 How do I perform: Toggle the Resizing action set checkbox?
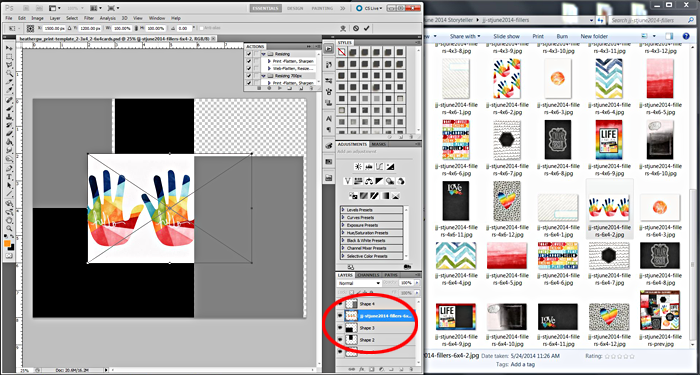(249, 54)
